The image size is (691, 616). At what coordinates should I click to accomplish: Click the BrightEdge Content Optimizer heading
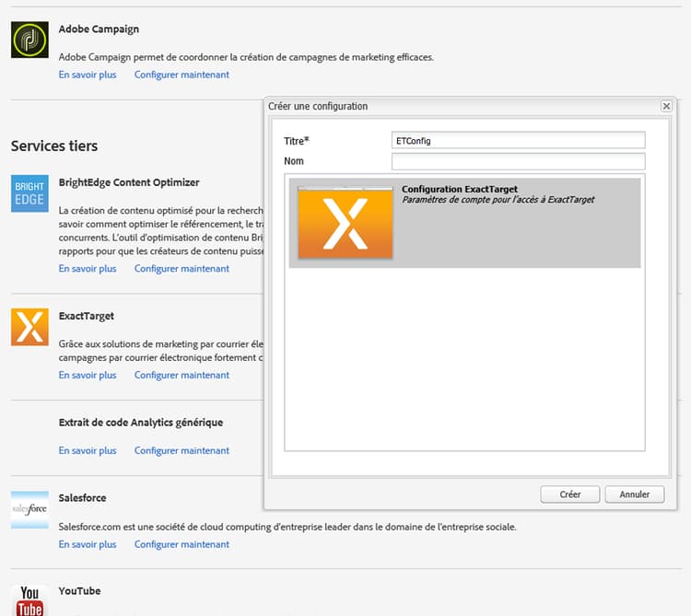click(x=129, y=182)
